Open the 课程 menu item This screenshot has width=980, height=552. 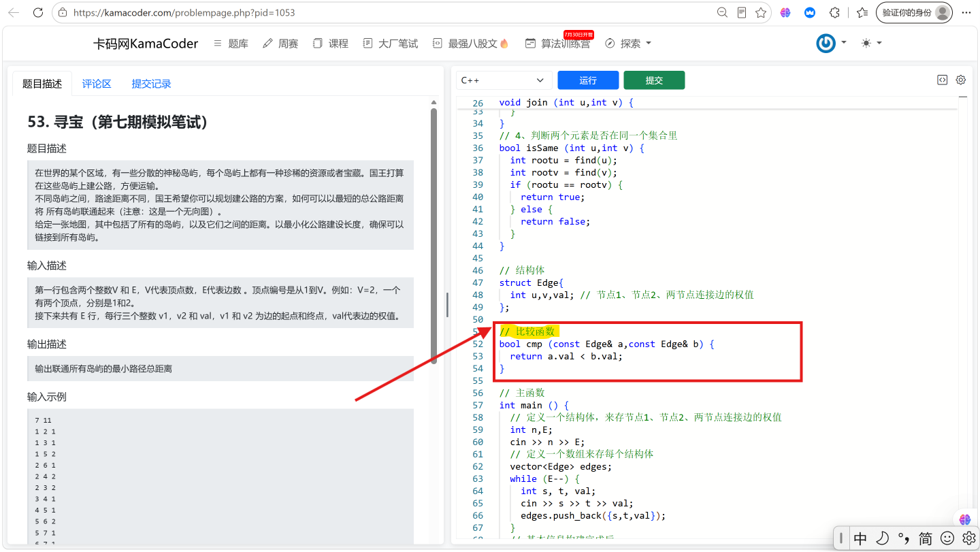(331, 44)
